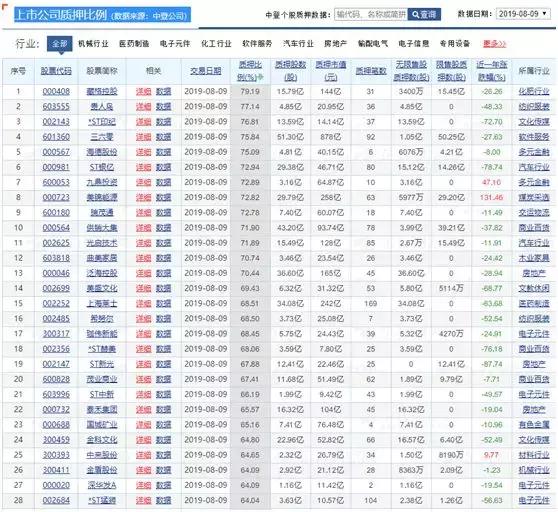Open stock code 002625 link

56,243
